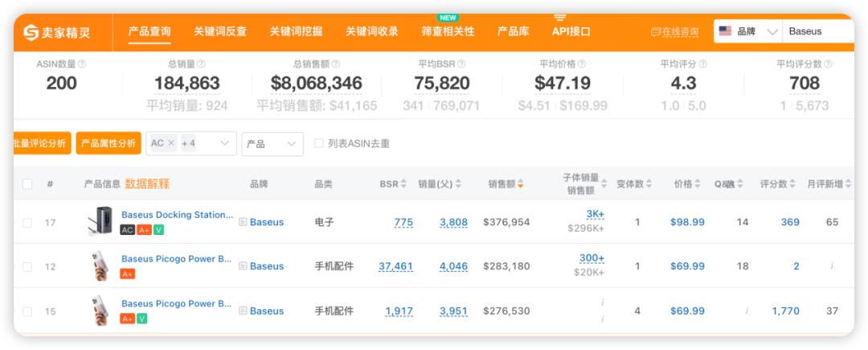Open the Baseus Picogo link in row 12

pos(177,258)
